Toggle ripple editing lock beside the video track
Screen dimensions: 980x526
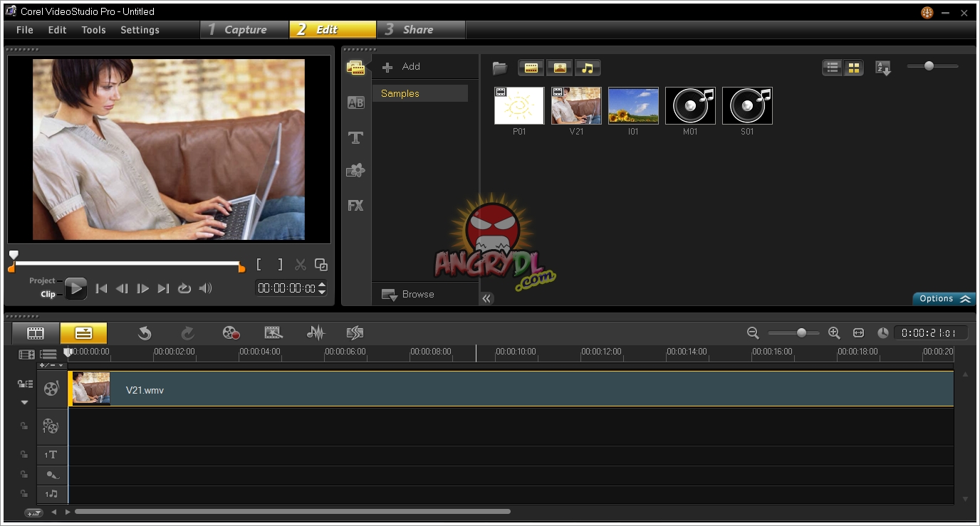pos(25,384)
